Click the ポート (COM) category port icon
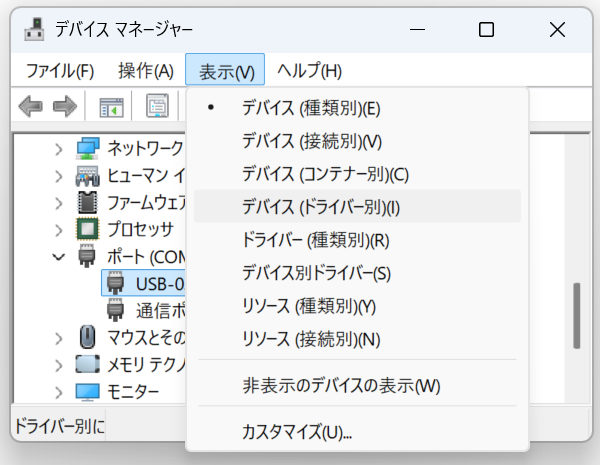The height and width of the screenshot is (465, 600). point(87,256)
